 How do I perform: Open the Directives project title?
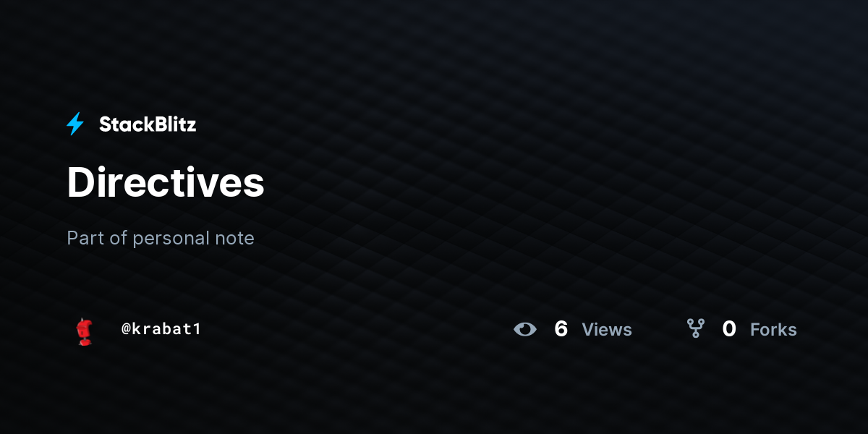[x=166, y=182]
